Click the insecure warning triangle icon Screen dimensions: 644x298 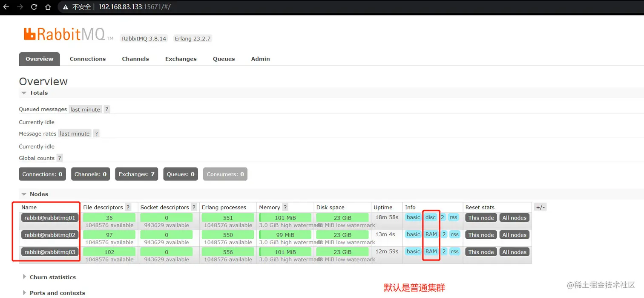click(65, 7)
